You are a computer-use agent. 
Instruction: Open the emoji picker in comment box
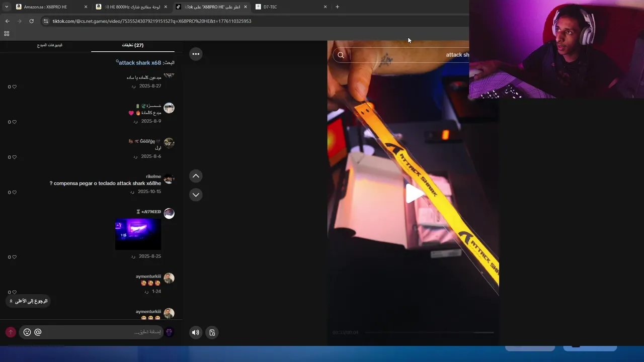click(27, 332)
